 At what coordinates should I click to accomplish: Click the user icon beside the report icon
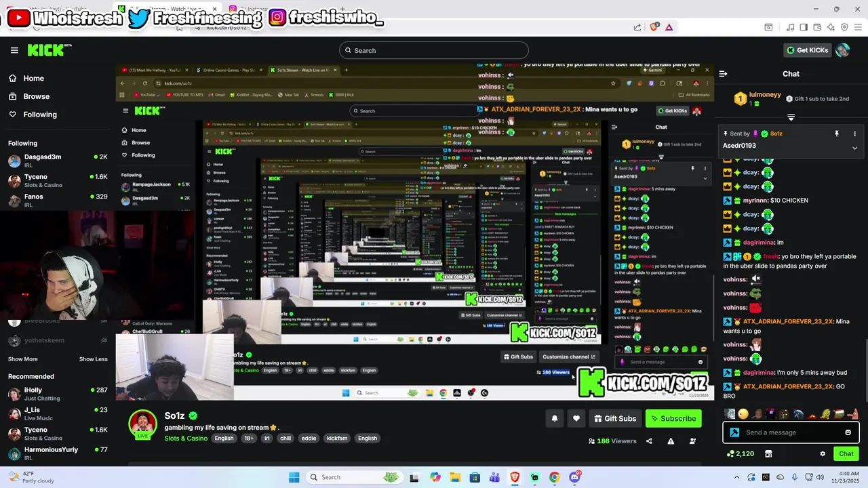[x=692, y=441]
